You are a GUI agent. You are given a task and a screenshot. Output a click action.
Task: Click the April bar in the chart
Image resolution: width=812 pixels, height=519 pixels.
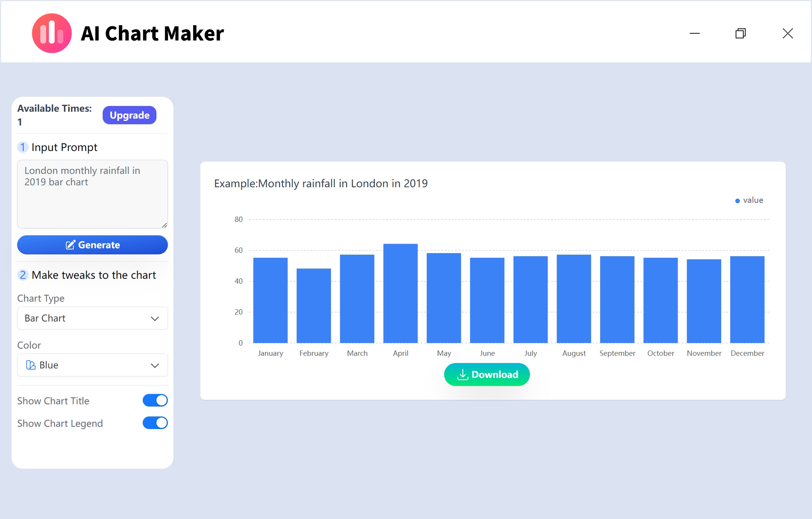400,293
